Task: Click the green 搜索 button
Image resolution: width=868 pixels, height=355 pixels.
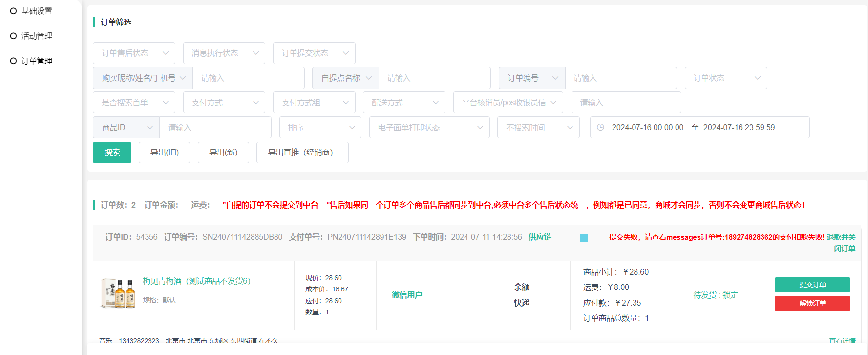Action: click(x=112, y=153)
